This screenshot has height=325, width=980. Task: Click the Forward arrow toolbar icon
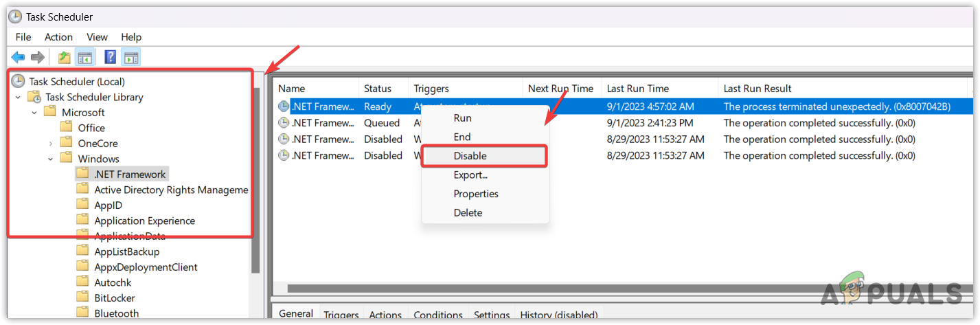[38, 57]
